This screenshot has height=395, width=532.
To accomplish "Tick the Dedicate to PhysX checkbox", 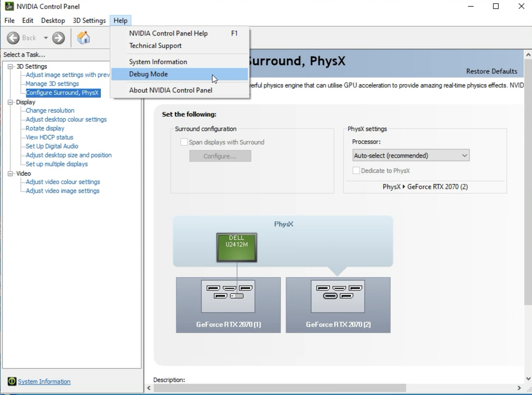I will (x=356, y=171).
